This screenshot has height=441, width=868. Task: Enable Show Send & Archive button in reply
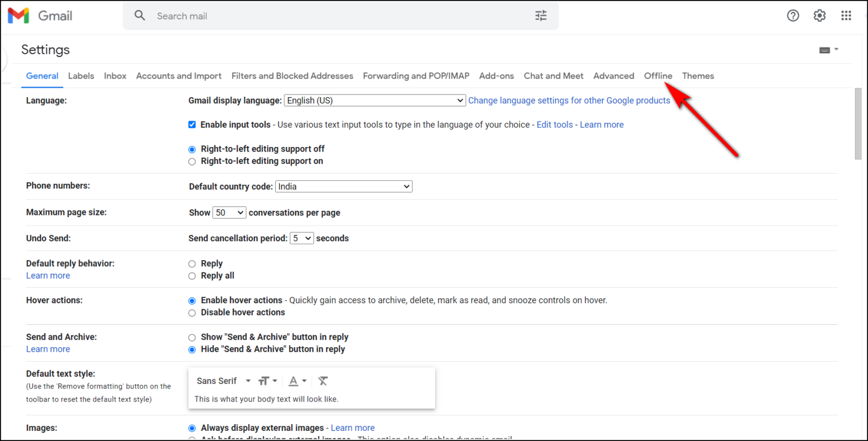192,337
